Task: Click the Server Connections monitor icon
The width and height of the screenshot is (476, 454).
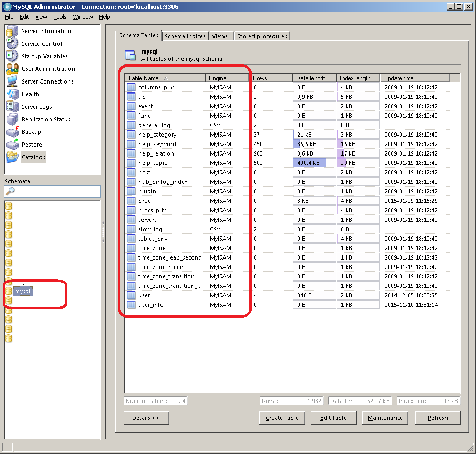Action: pyautogui.click(x=13, y=81)
